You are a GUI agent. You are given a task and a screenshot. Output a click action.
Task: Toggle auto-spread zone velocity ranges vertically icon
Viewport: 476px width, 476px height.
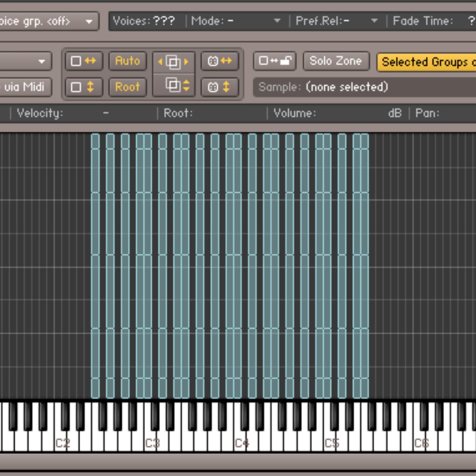click(x=84, y=87)
